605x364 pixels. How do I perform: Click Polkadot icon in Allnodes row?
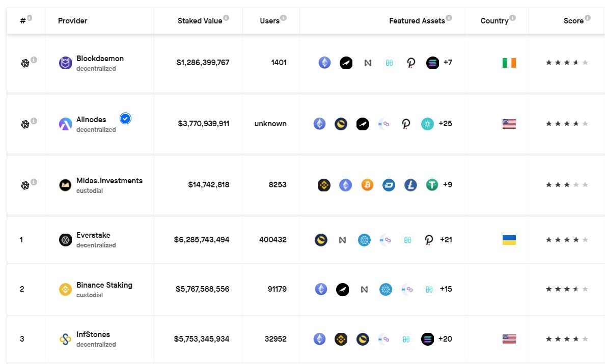(x=405, y=124)
